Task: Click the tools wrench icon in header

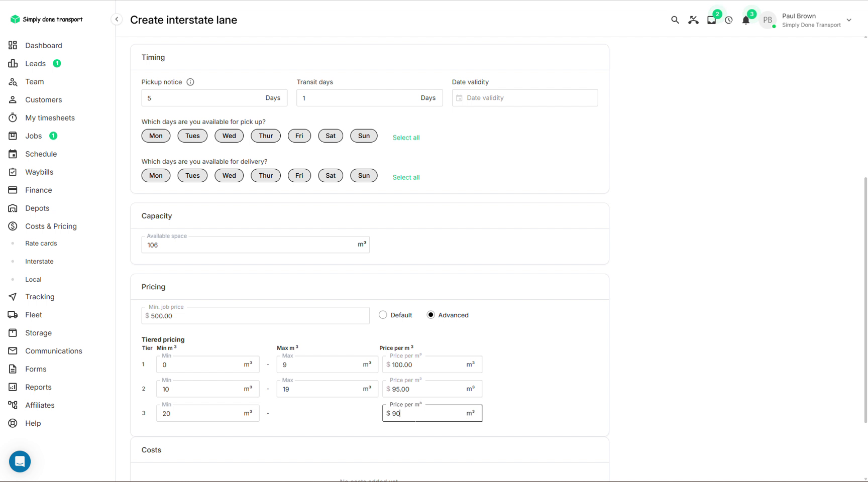Action: click(x=693, y=20)
